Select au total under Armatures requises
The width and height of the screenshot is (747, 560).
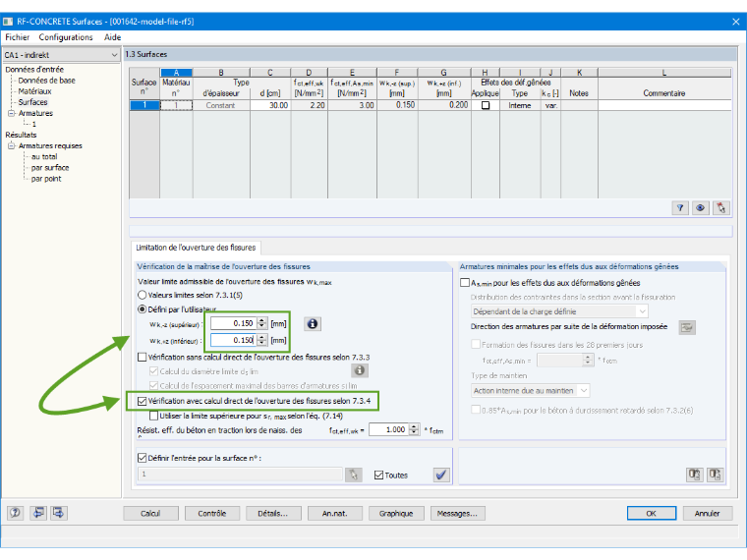point(44,156)
